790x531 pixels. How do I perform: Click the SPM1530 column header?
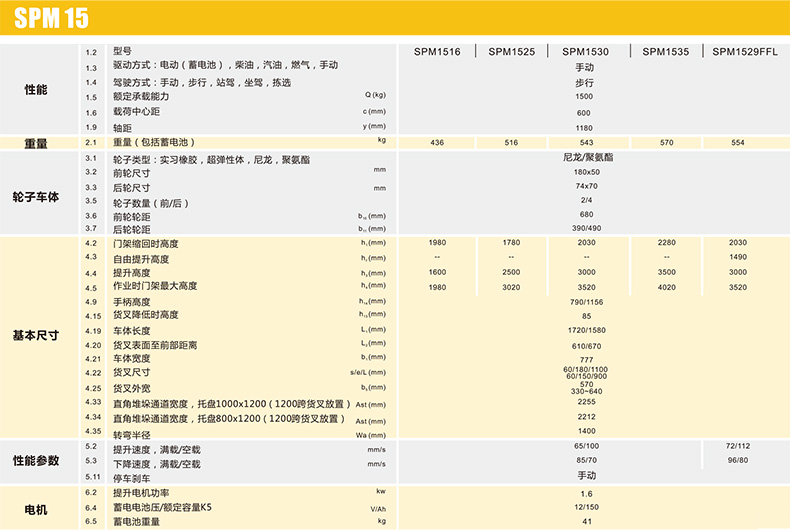585,51
